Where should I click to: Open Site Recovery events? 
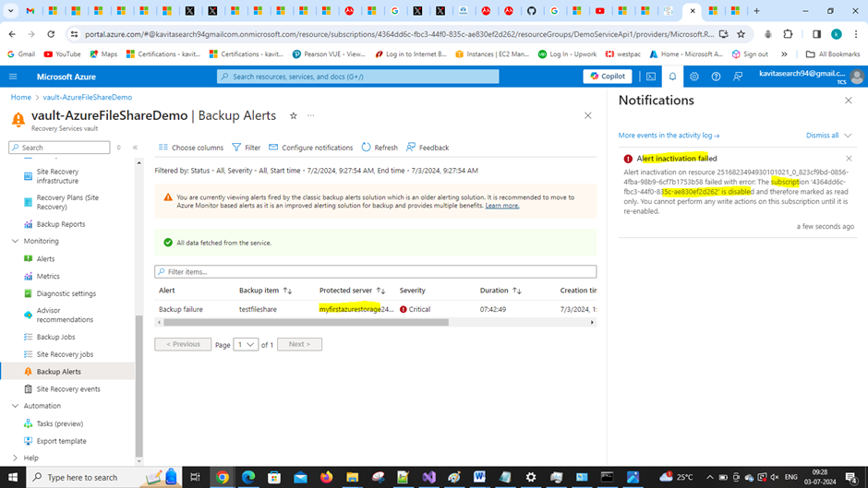click(x=68, y=389)
